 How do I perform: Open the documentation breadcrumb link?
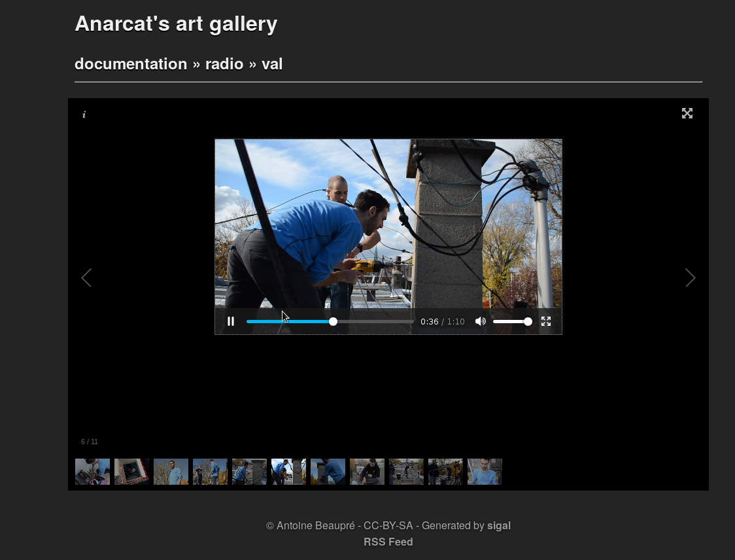131,64
